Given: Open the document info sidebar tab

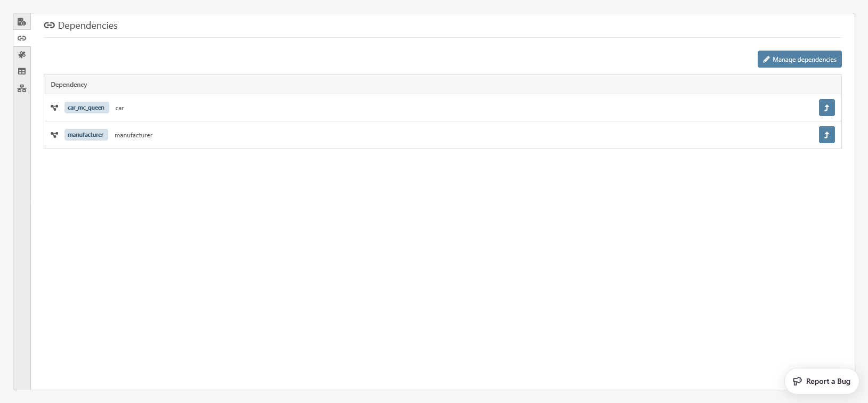Looking at the screenshot, I should [x=22, y=22].
